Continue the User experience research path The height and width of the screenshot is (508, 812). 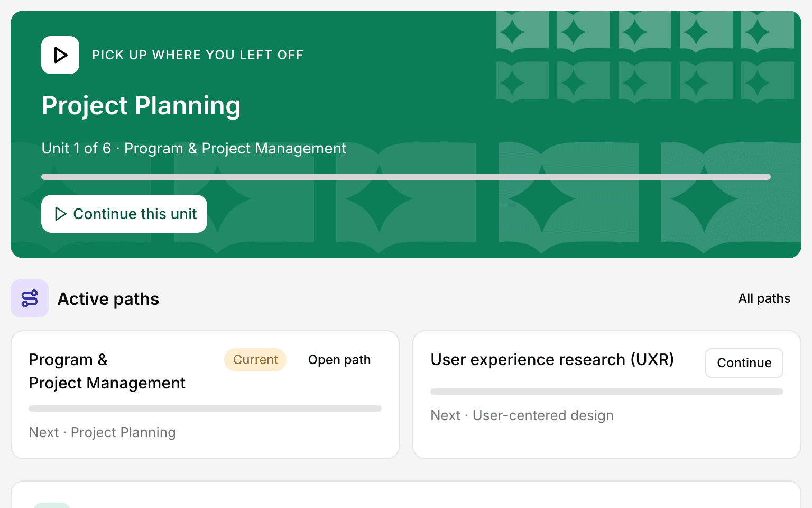pyautogui.click(x=744, y=363)
